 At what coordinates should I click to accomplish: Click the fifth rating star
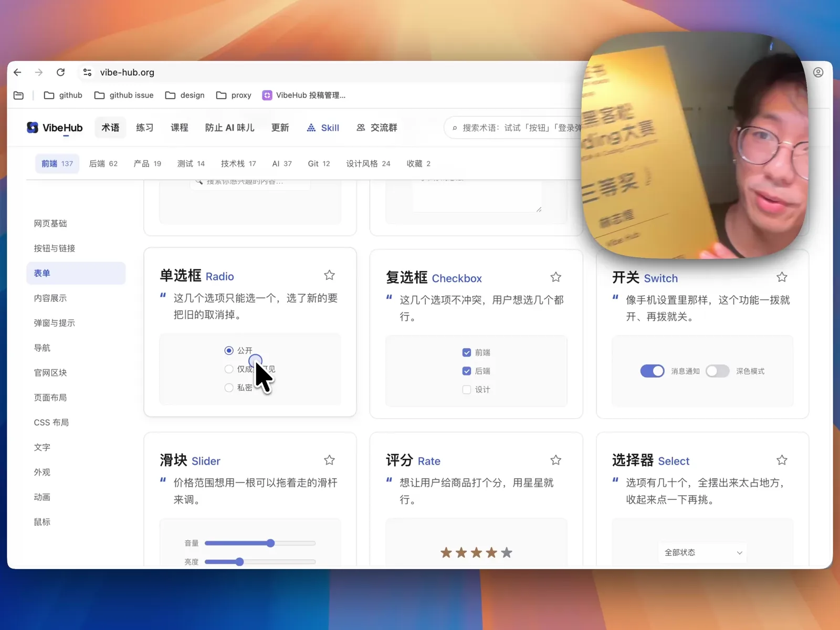[x=507, y=552]
